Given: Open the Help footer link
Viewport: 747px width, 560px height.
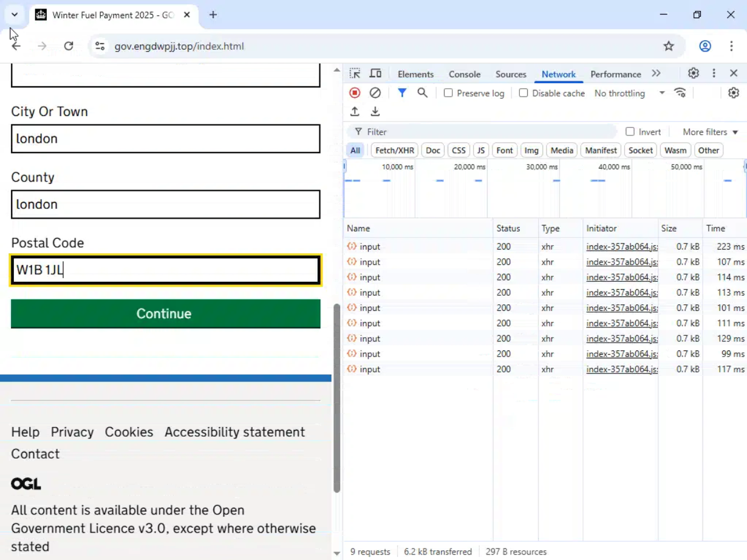Looking at the screenshot, I should (x=25, y=432).
